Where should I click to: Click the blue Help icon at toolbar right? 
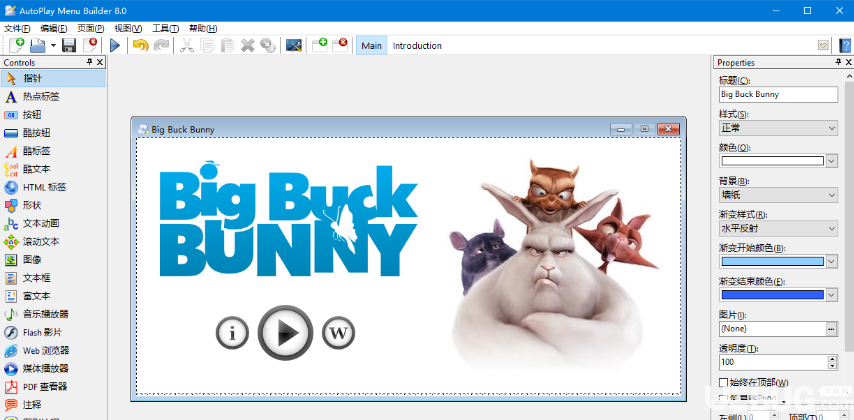845,45
